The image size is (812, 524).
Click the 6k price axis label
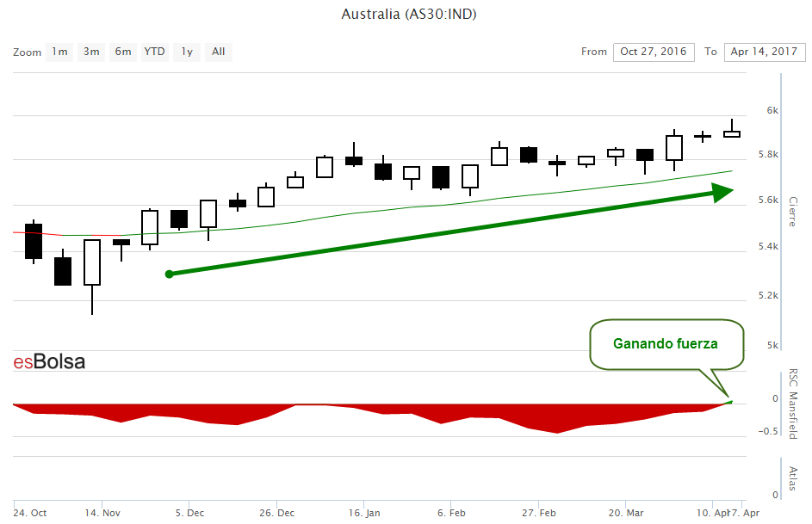pos(772,110)
